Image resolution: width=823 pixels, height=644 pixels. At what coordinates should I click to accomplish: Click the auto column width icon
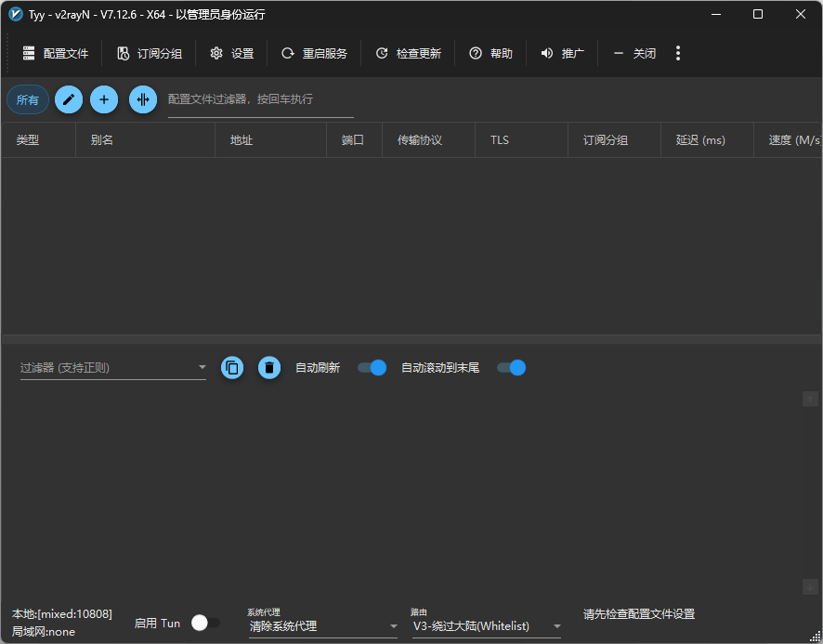click(143, 99)
